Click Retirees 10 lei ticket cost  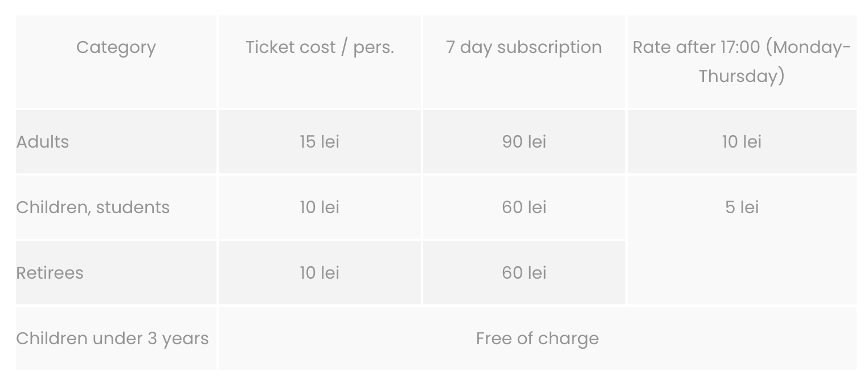[x=320, y=273]
